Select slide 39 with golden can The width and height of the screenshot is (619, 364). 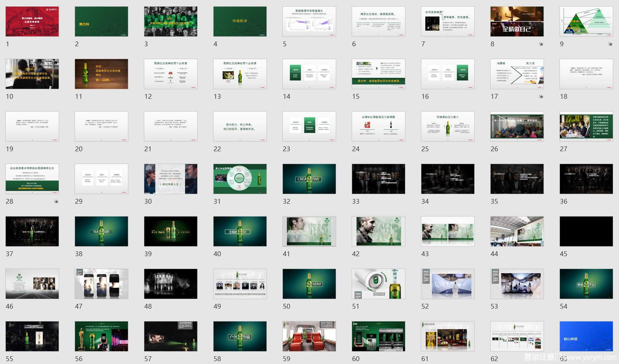coord(171,231)
